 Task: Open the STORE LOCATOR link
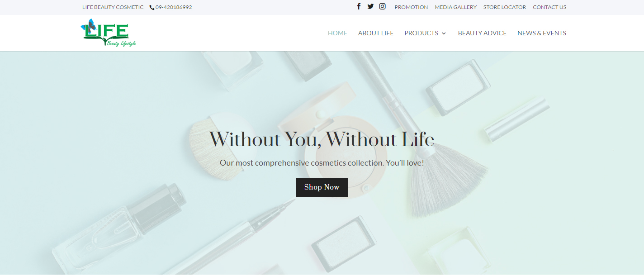click(505, 7)
